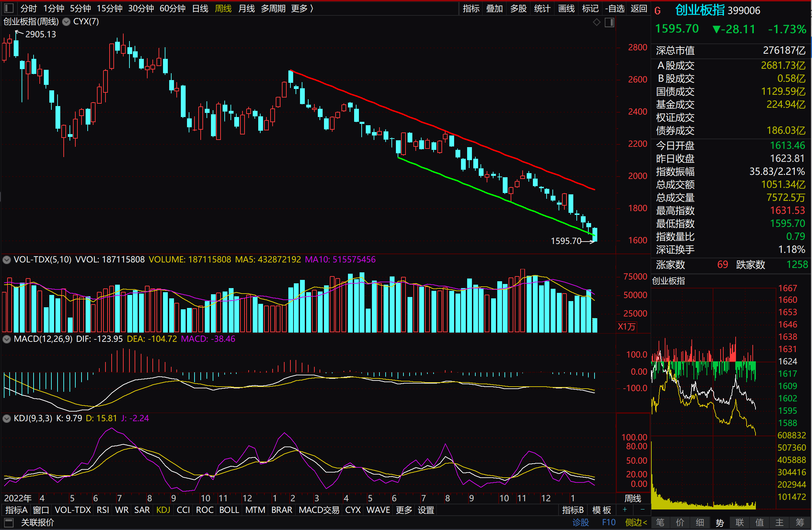The height and width of the screenshot is (530, 812).
Task: Switch to 60分钟 chart period
Action: coord(173,9)
